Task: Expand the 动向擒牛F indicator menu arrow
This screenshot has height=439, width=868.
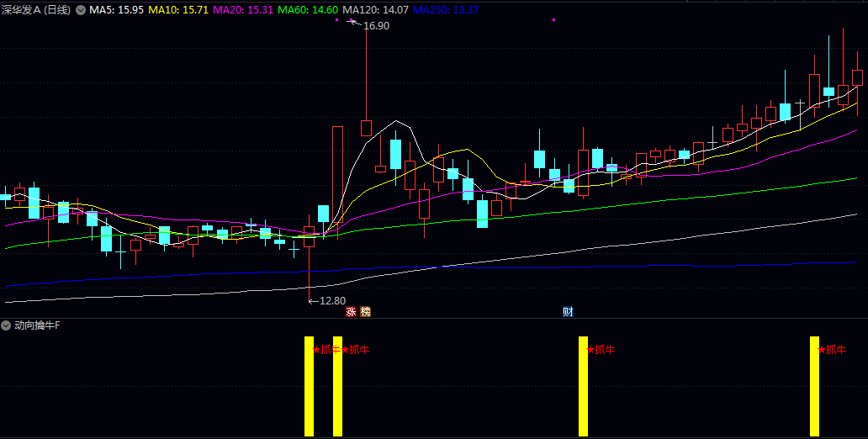Action: (x=6, y=325)
